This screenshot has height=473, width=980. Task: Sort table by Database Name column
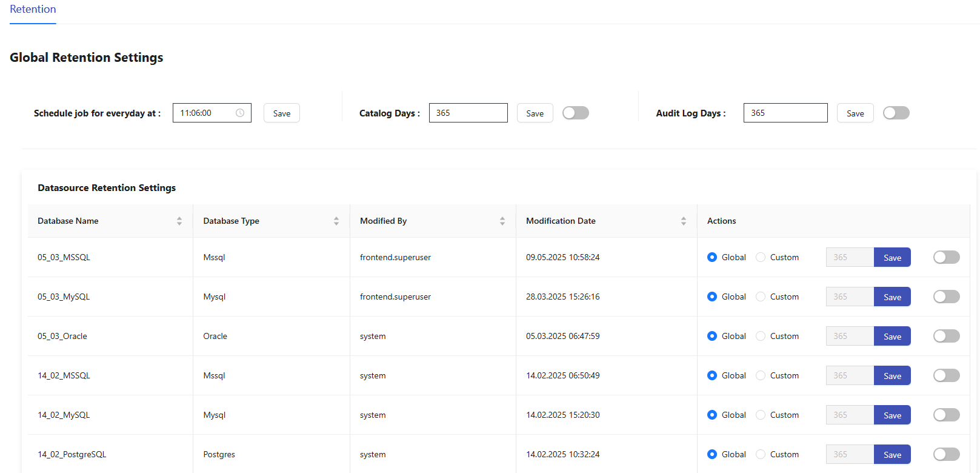tap(179, 221)
